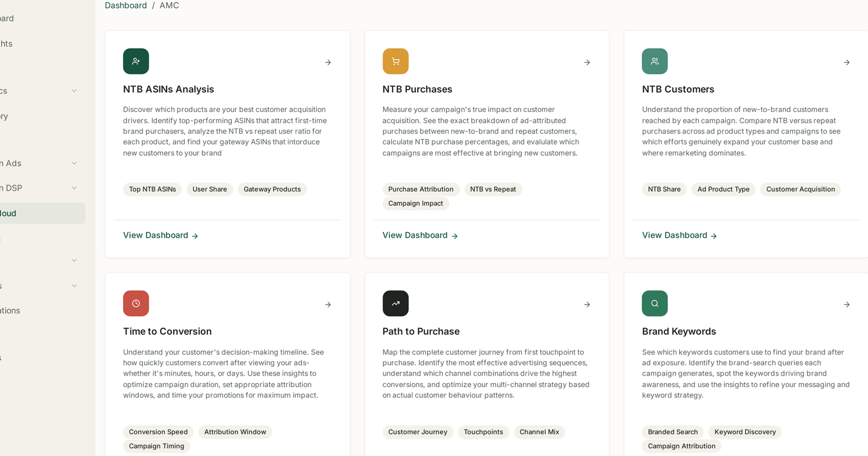Click the User Share tag
868x456 pixels.
tap(209, 189)
